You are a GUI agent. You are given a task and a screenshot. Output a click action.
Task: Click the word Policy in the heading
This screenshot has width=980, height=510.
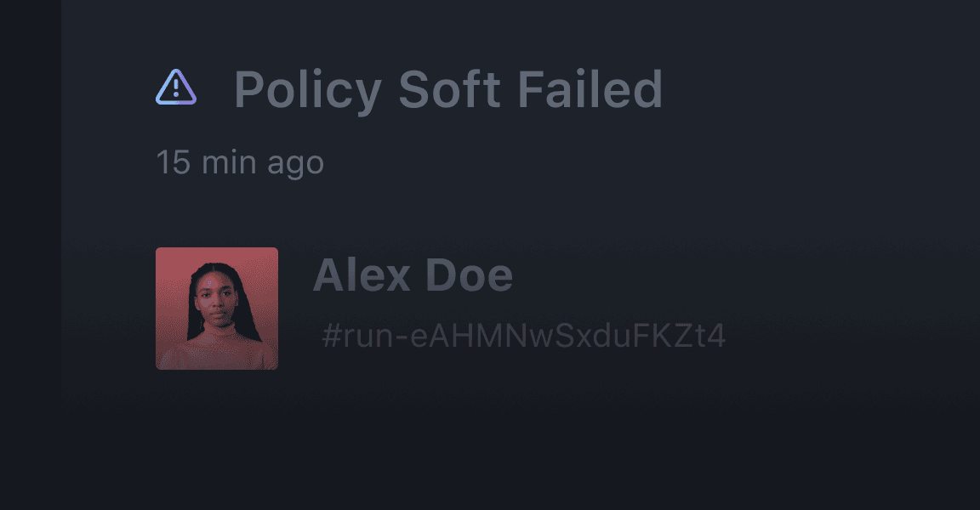point(307,92)
